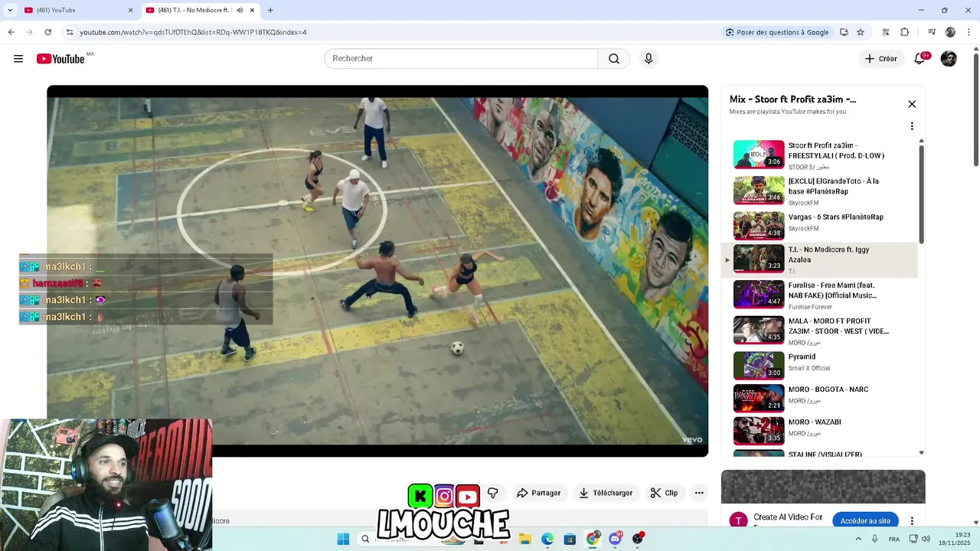This screenshot has height=551, width=980.
Task: Play 'ElGrandeToto - À la base' video
Action: (x=821, y=191)
